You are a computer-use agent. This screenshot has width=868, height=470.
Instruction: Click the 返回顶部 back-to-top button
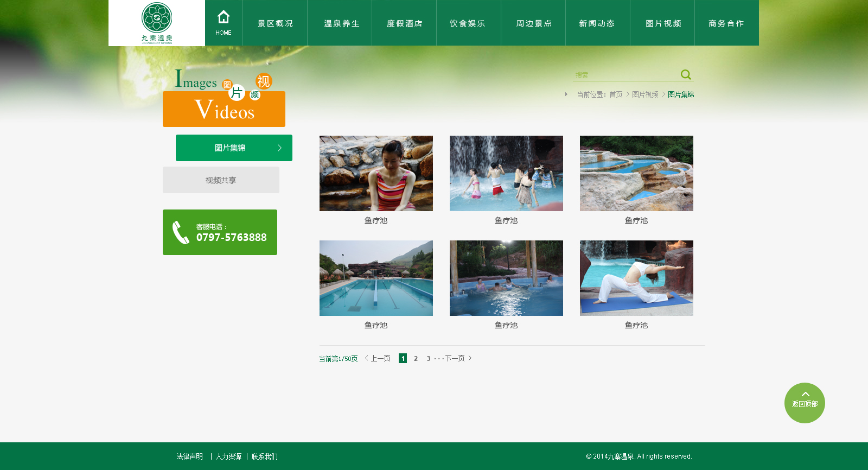tap(805, 403)
